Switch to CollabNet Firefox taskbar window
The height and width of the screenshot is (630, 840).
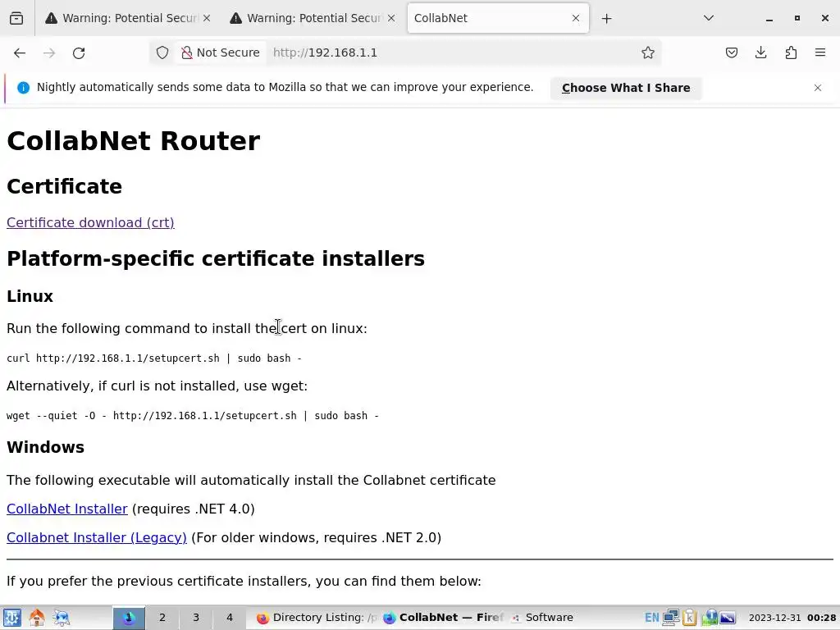point(444,618)
